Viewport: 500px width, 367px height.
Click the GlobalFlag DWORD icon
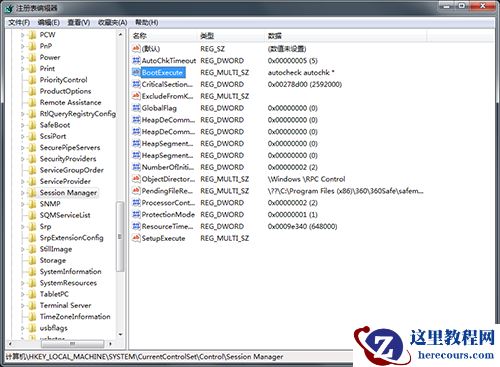pyautogui.click(x=136, y=108)
